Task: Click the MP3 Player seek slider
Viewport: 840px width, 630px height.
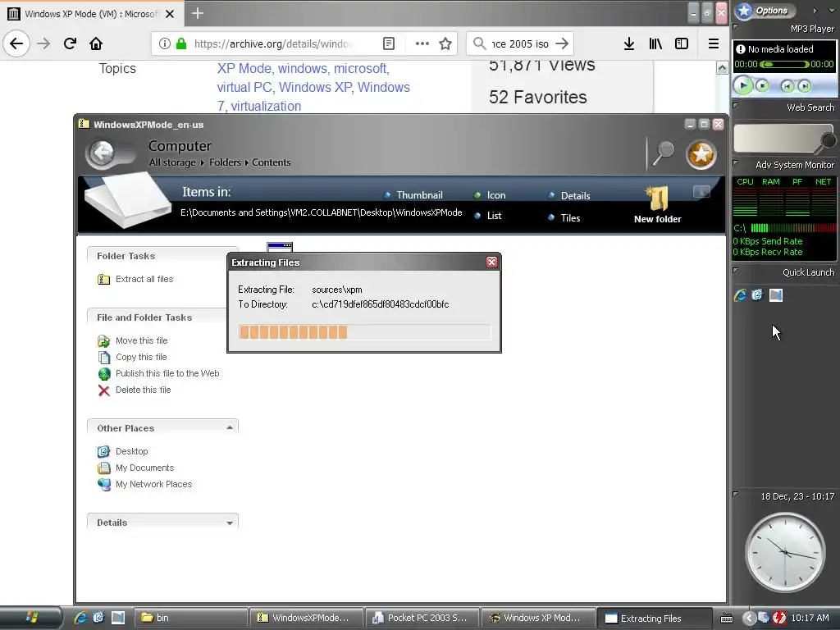Action: pyautogui.click(x=784, y=64)
